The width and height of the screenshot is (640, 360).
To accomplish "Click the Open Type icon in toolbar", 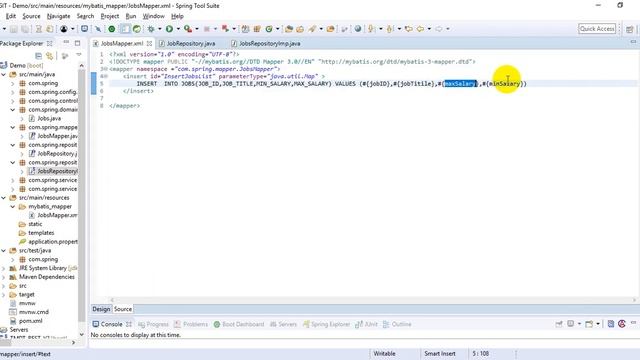I will pyautogui.click(x=289, y=29).
